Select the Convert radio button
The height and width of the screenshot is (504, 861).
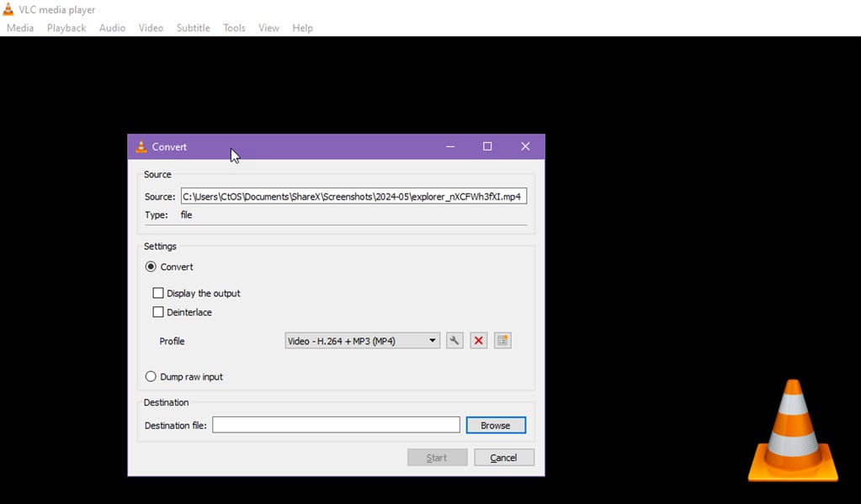coord(151,267)
